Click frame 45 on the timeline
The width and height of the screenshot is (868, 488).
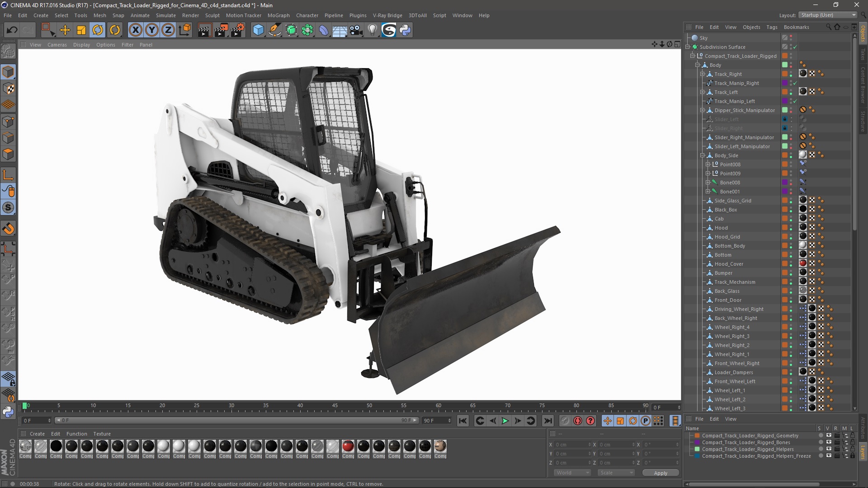335,406
